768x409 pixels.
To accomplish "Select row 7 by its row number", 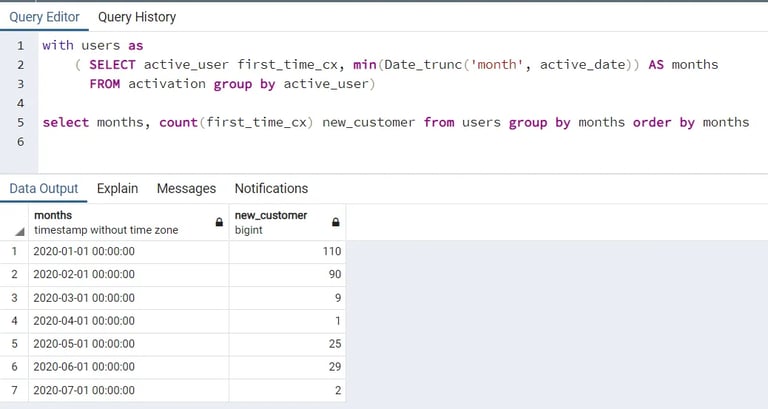I will pyautogui.click(x=14, y=390).
